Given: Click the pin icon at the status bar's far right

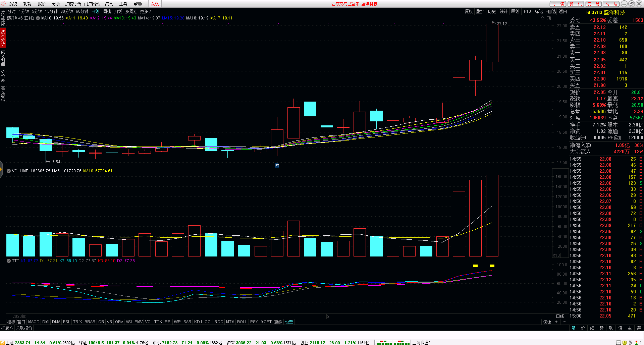Looking at the screenshot, I should click(641, 343).
